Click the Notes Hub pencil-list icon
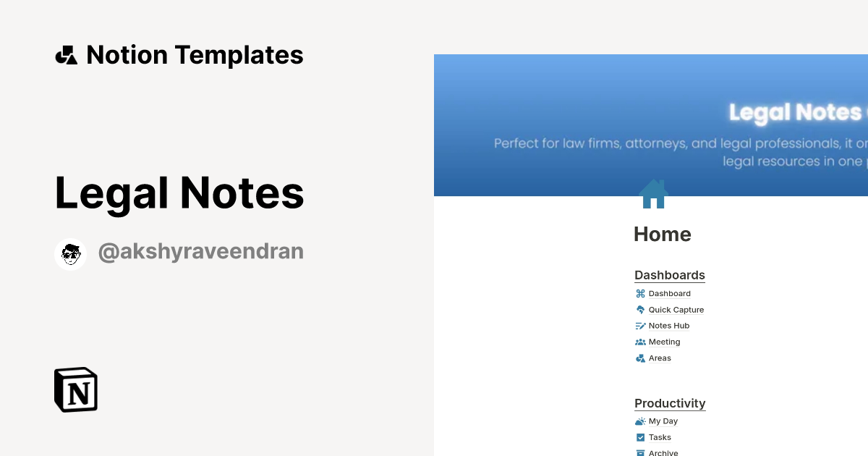 pos(639,325)
